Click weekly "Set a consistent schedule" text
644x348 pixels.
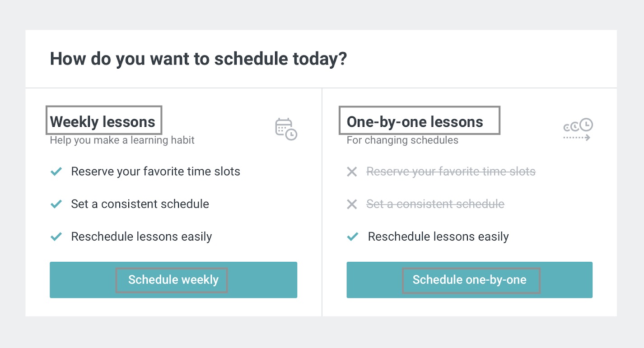140,204
